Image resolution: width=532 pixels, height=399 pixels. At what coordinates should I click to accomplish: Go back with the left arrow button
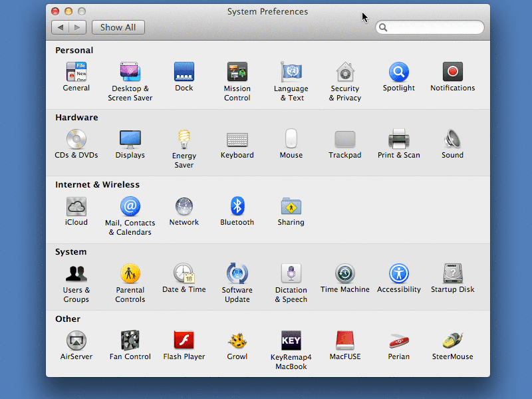pos(61,27)
